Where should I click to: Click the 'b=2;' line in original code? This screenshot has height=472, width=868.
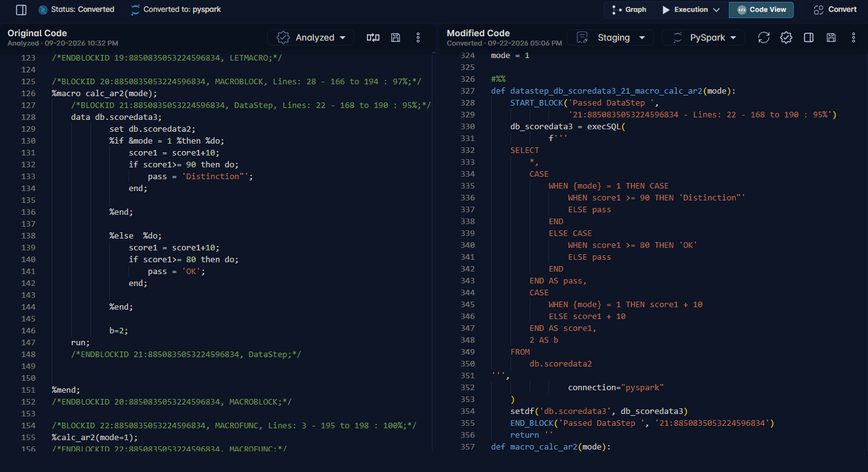point(119,331)
